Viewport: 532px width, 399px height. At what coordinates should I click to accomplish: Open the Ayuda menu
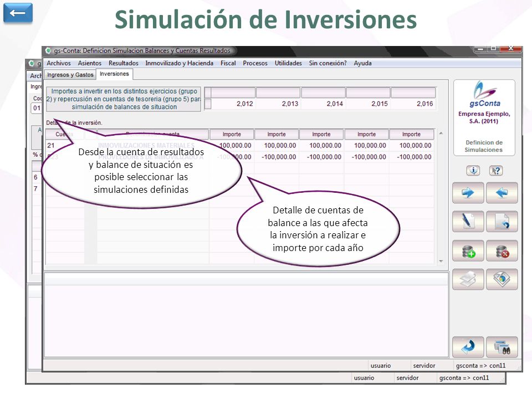tap(362, 63)
